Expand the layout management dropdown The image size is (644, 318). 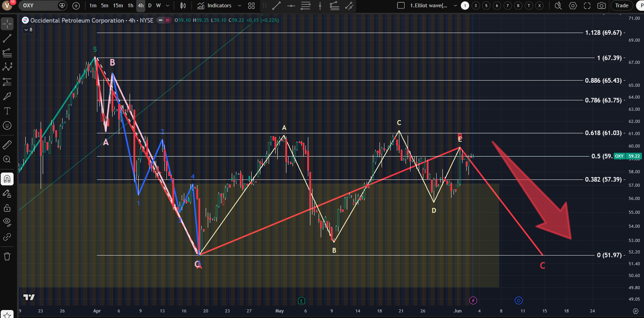coord(455,6)
